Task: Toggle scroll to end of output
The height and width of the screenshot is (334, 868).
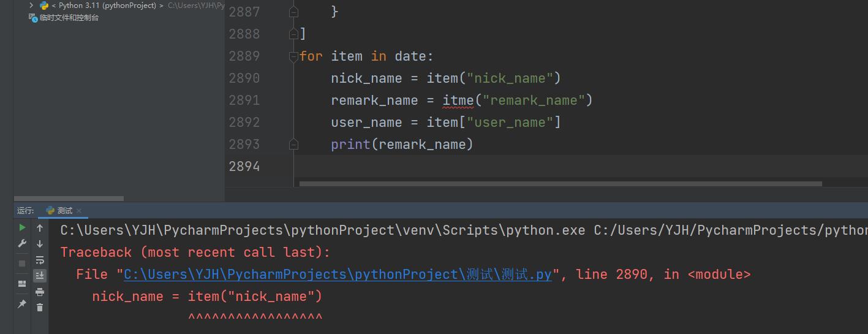Action: 40,276
